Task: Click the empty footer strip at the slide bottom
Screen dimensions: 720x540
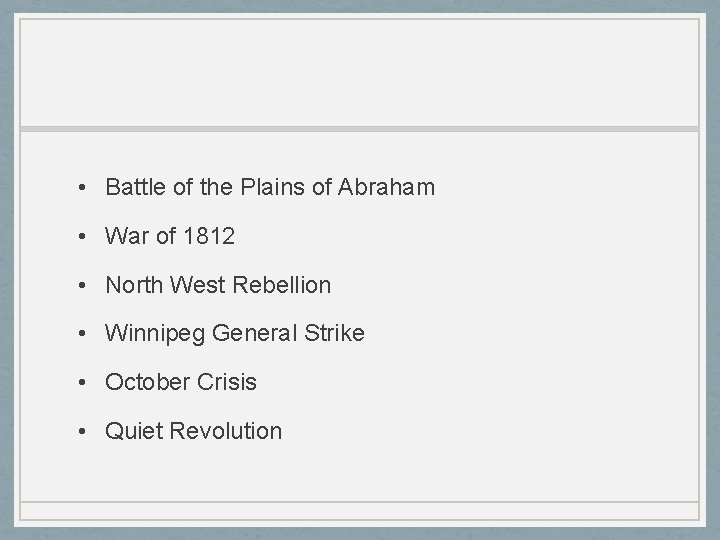Action: 360,510
